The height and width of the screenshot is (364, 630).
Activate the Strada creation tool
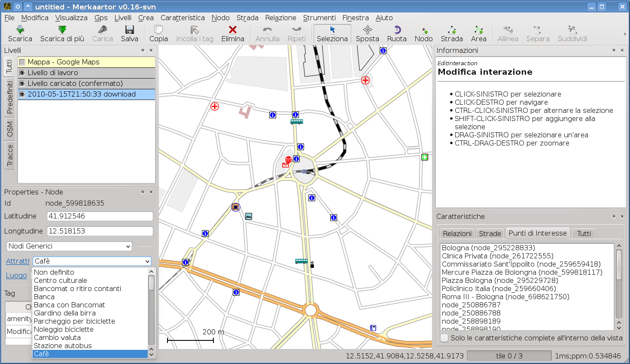click(x=452, y=30)
